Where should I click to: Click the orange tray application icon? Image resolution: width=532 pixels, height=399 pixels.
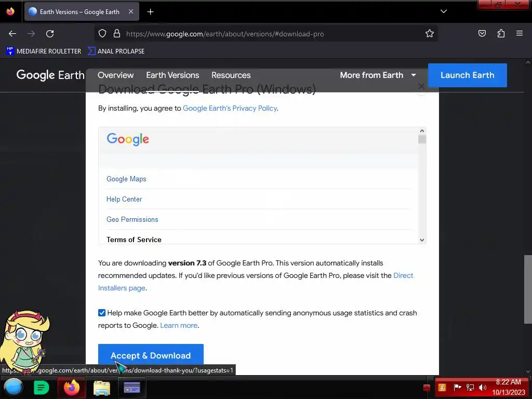coord(442,388)
